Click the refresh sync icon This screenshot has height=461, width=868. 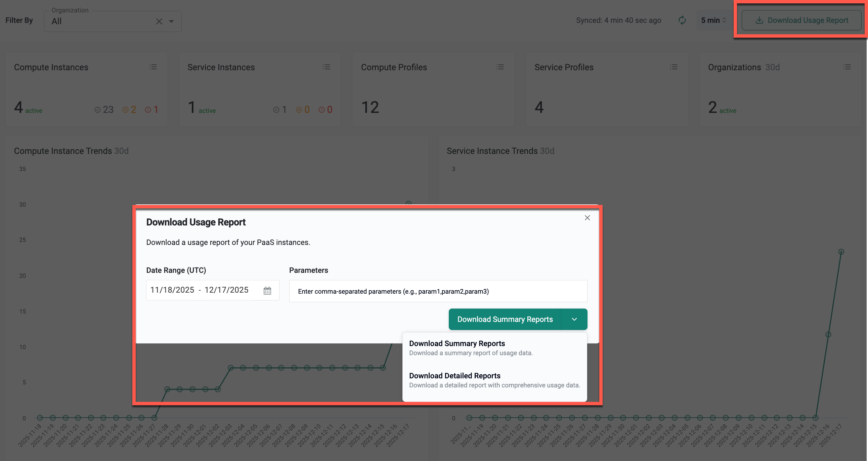pyautogui.click(x=682, y=20)
